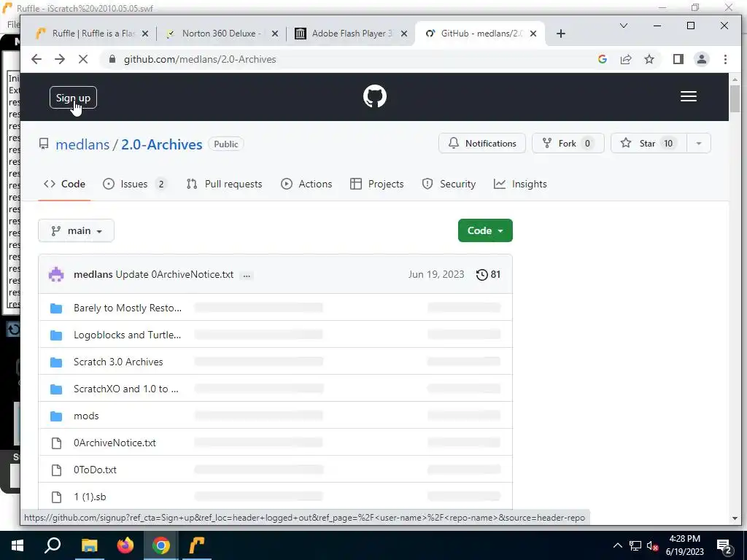Viewport: 747px width, 560px height.
Task: Open the tab search chevron
Action: click(x=623, y=26)
